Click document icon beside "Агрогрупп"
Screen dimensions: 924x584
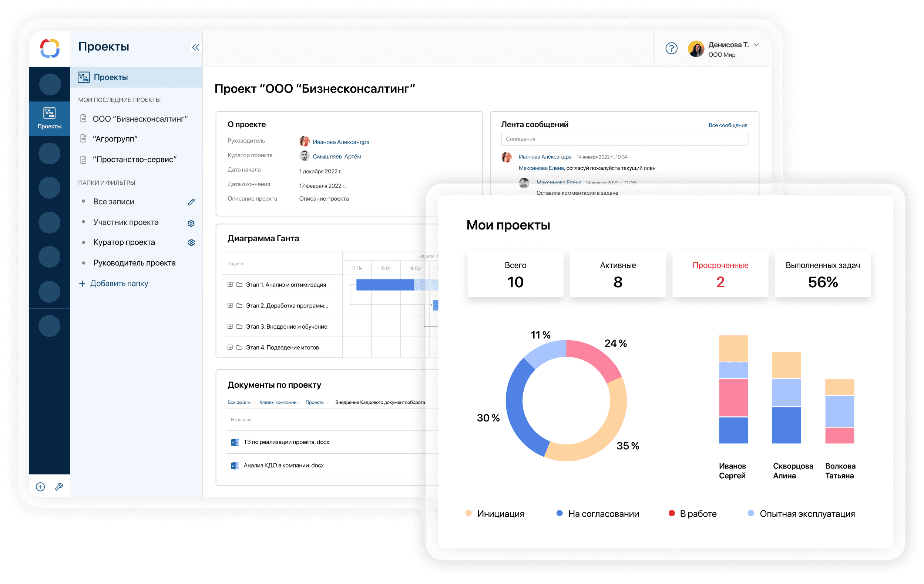point(83,138)
